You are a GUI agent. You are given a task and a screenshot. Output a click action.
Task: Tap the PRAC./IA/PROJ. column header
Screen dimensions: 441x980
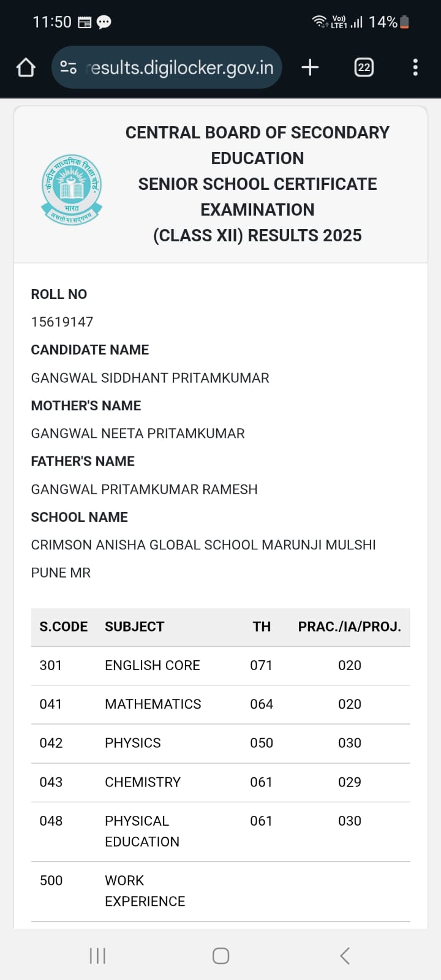[x=349, y=627]
